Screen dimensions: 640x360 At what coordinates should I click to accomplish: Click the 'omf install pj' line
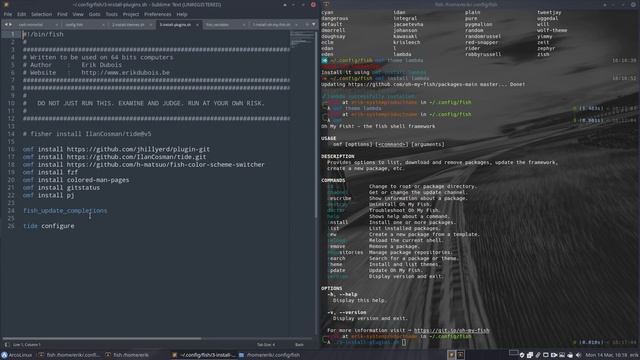(49, 195)
